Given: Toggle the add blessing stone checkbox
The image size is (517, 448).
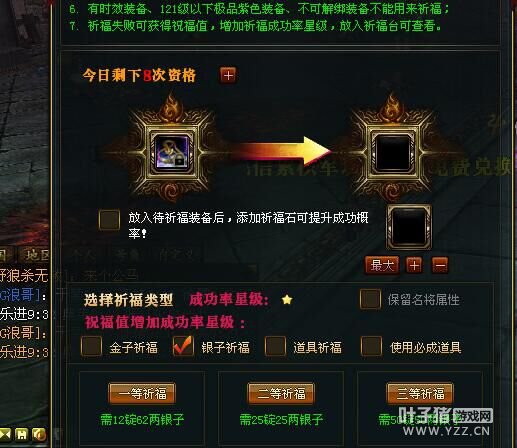Looking at the screenshot, I should click(109, 220).
